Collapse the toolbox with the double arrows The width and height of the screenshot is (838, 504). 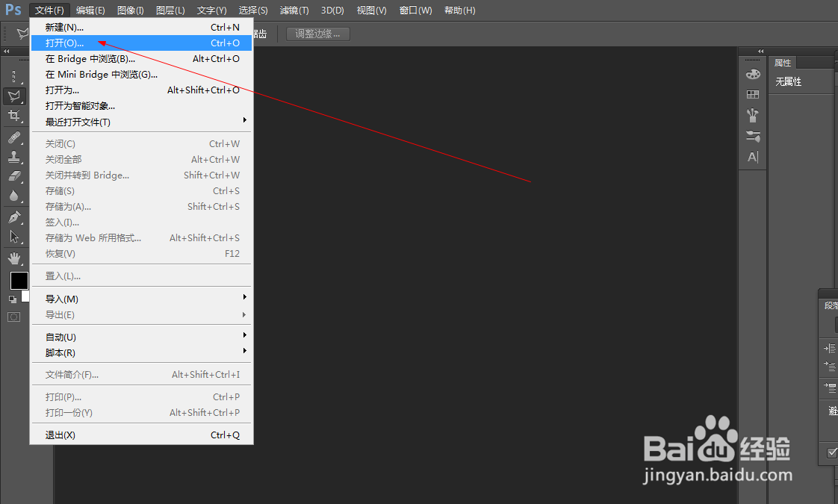pyautogui.click(x=7, y=52)
